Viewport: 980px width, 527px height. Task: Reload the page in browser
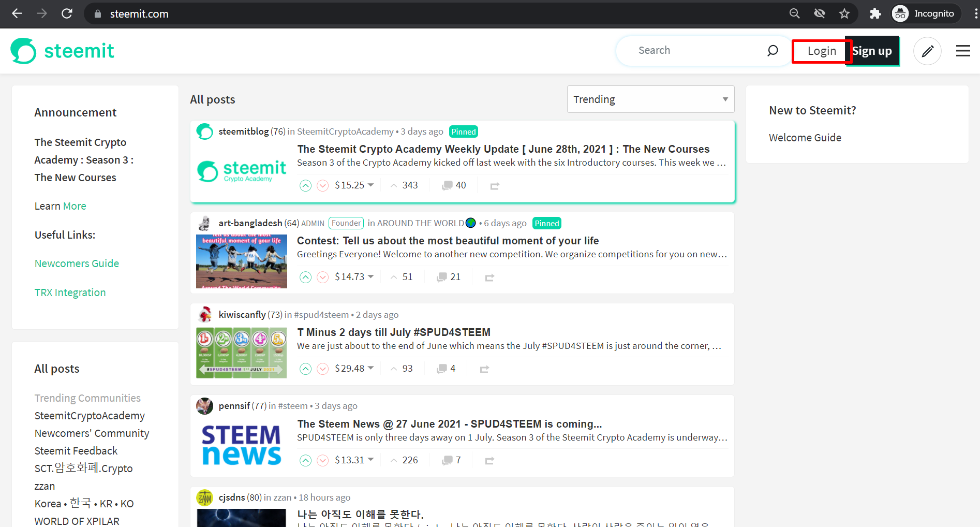click(x=67, y=13)
